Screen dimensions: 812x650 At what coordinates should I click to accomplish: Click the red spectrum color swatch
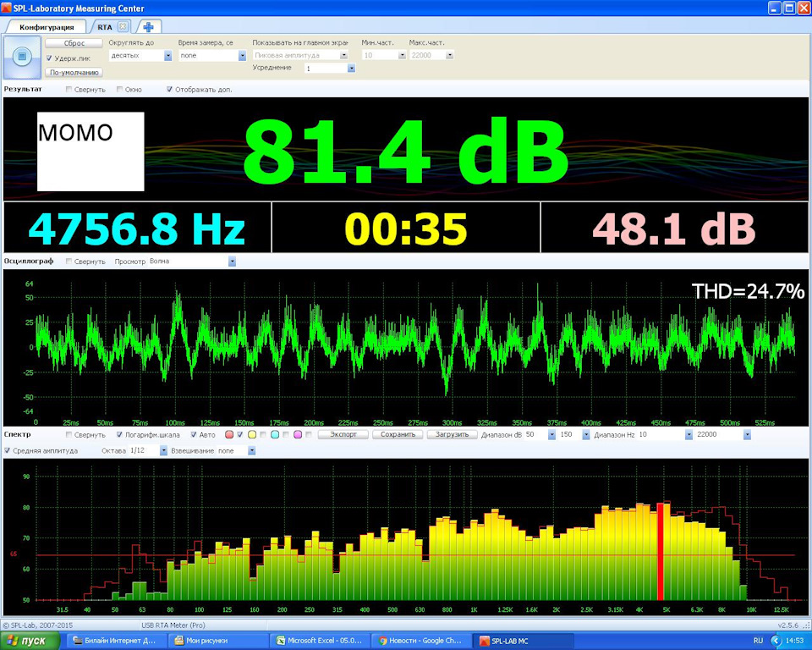point(229,434)
